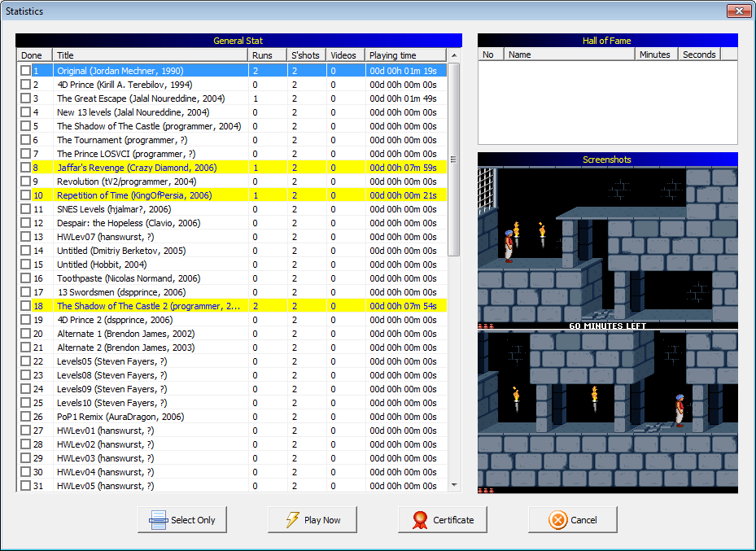The image size is (756, 551).
Task: Mark Repetition of Time as done
Action: pyautogui.click(x=26, y=195)
